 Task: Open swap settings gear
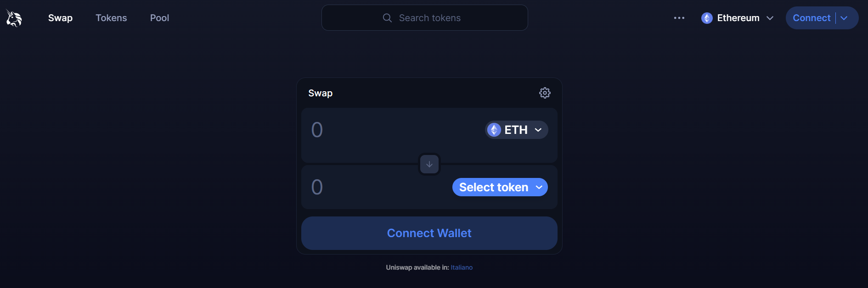tap(545, 93)
